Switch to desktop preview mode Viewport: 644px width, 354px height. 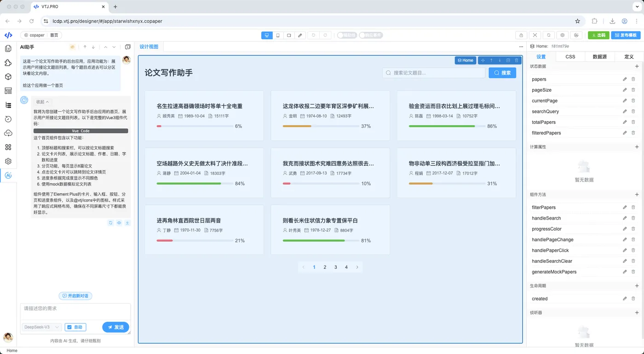pos(267,35)
